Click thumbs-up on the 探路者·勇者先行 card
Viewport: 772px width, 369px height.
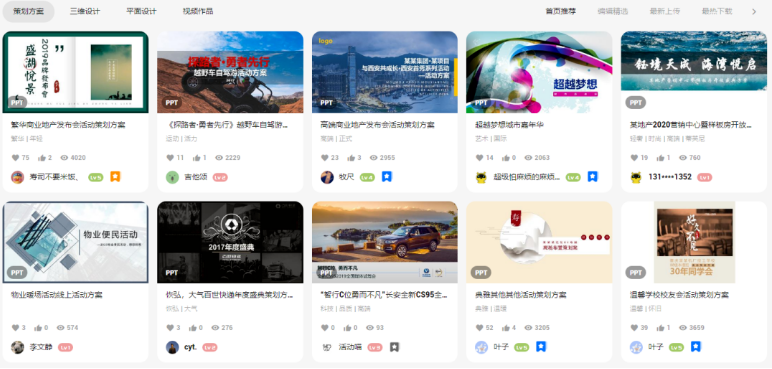click(196, 158)
